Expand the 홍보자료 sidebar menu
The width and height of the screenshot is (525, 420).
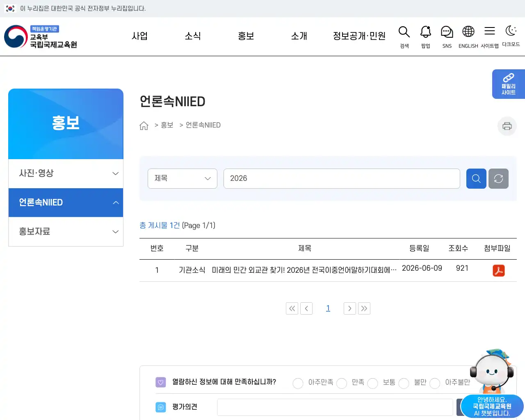pos(66,232)
